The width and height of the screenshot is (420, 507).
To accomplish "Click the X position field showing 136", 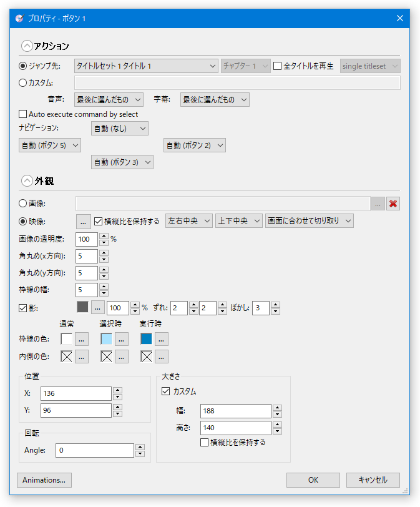I will coord(76,393).
